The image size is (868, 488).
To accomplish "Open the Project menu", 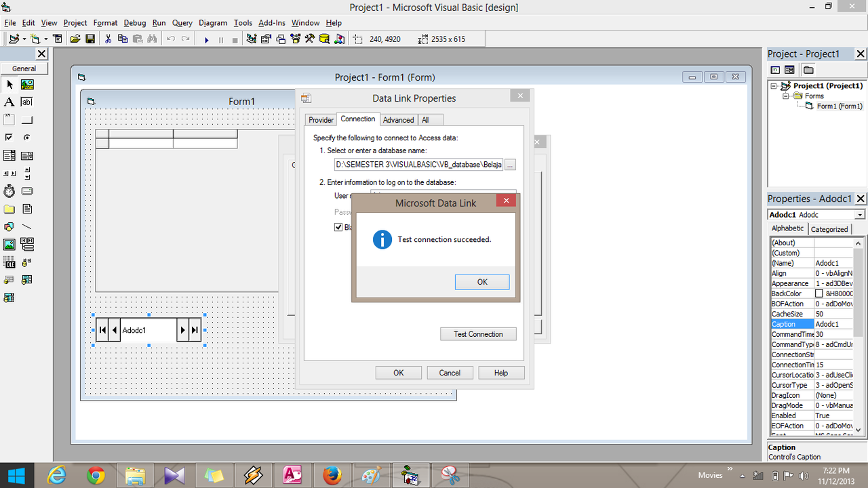I will click(x=75, y=23).
